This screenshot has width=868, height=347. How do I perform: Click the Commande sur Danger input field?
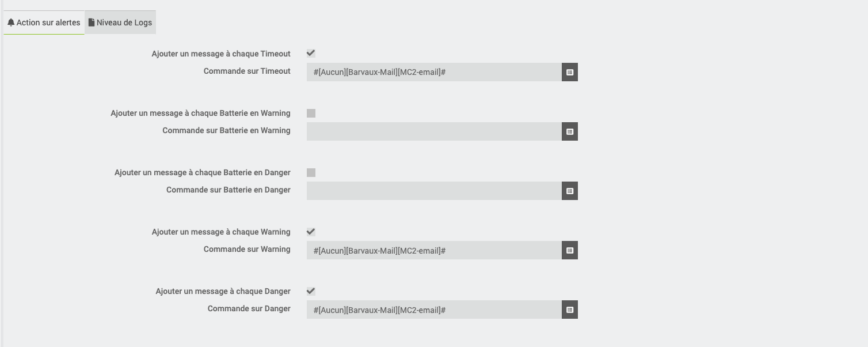(x=434, y=310)
